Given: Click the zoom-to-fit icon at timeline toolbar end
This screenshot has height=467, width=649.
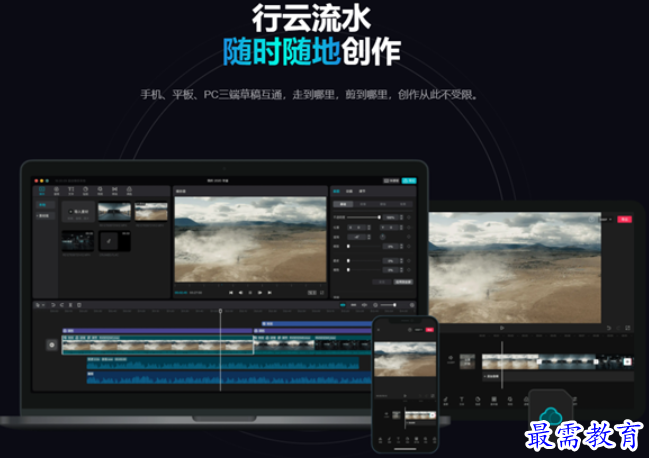Looking at the screenshot, I should [x=412, y=305].
